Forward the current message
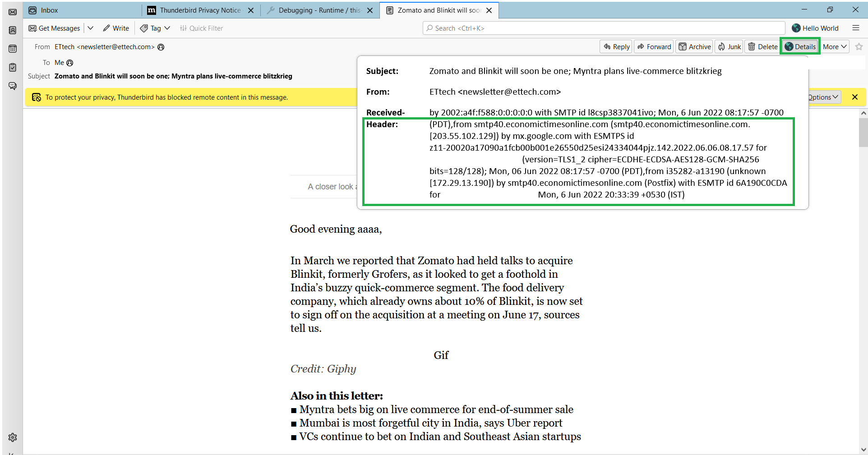Viewport: 868px width, 455px height. 653,46
